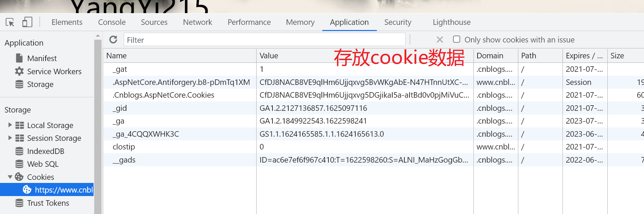The width and height of the screenshot is (644, 214).
Task: Enable Only show cookies with an issue
Action: tap(456, 39)
